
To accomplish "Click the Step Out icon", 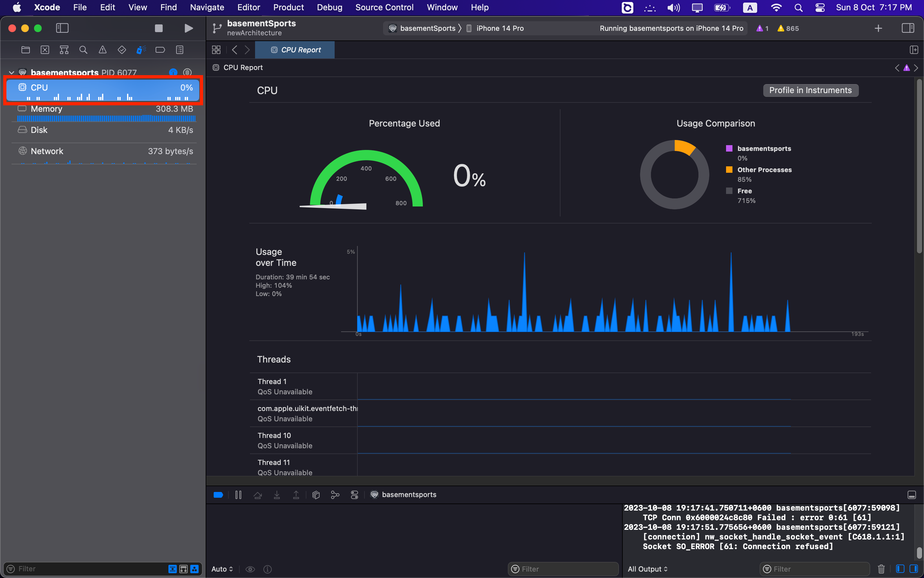I will click(x=296, y=495).
